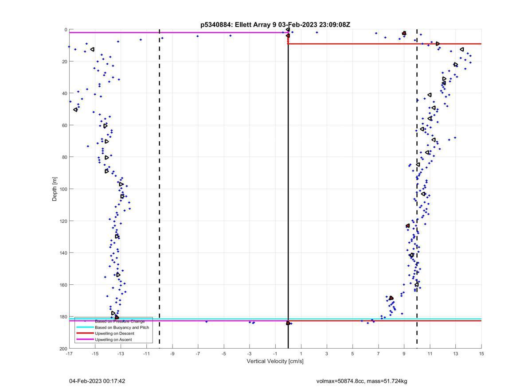Click positive x-axis tick label '15'
Screen dimensions: 532x392
click(481, 353)
